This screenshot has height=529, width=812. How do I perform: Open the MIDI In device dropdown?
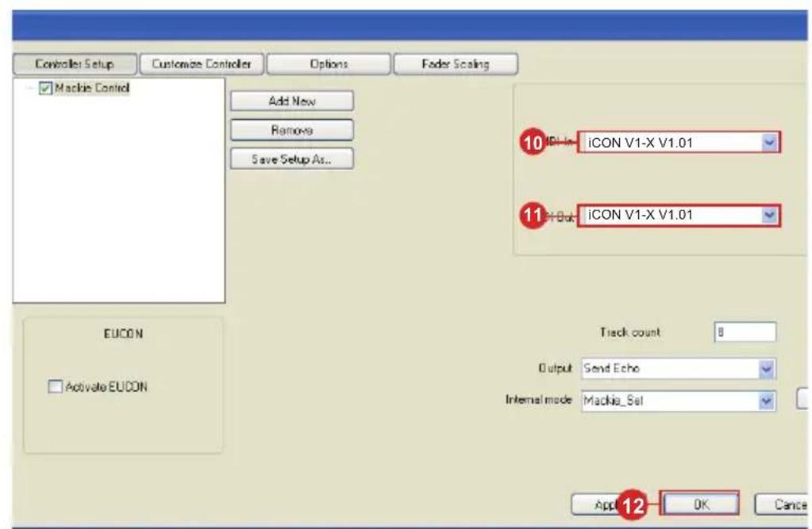tap(679, 142)
